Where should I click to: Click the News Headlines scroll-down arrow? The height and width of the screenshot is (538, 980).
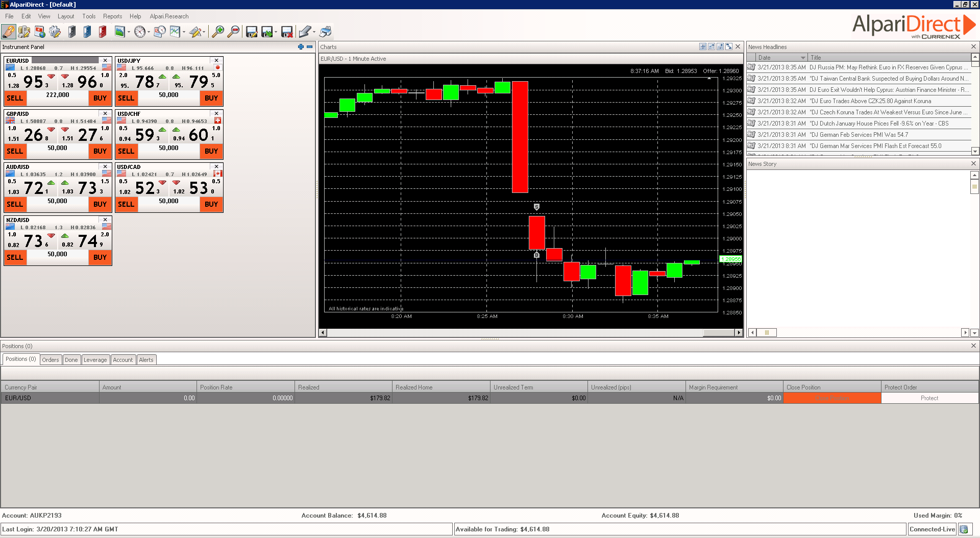click(x=975, y=151)
